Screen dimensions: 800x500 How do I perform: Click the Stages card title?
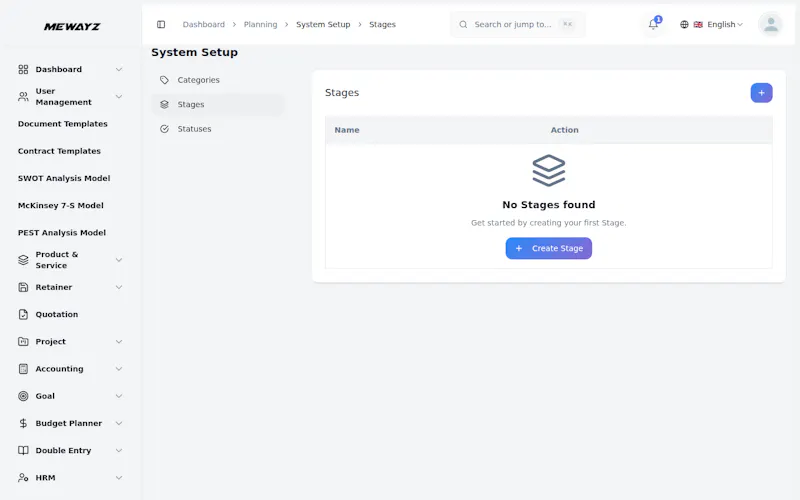342,93
